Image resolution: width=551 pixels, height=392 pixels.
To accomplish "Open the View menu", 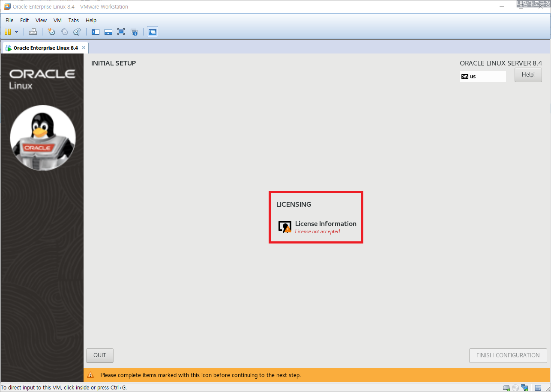I will (41, 20).
